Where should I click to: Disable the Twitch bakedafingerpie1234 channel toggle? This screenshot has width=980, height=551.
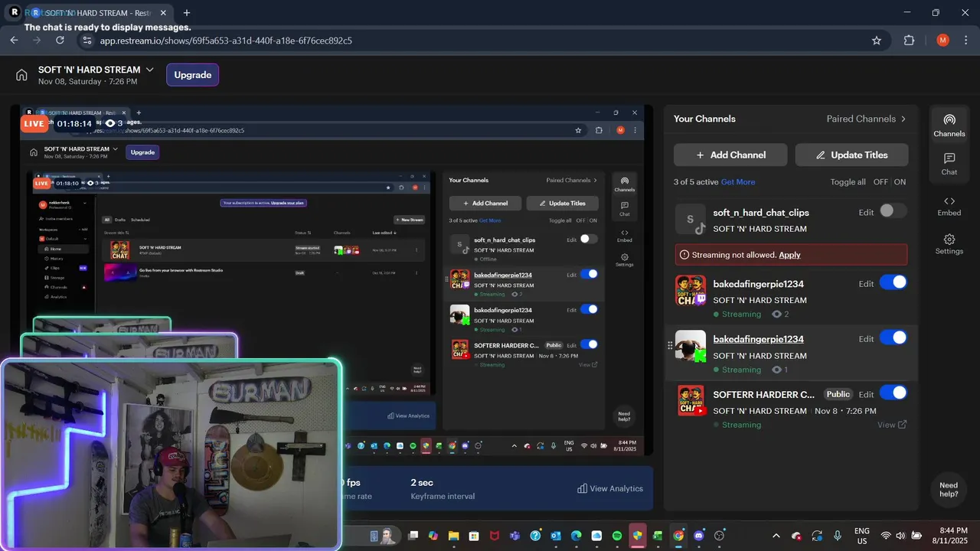pyautogui.click(x=893, y=282)
